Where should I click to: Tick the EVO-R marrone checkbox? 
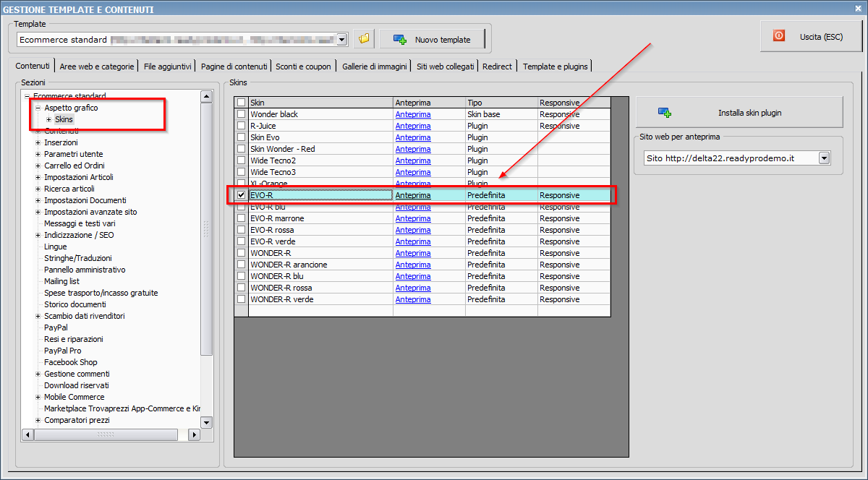pyautogui.click(x=241, y=218)
